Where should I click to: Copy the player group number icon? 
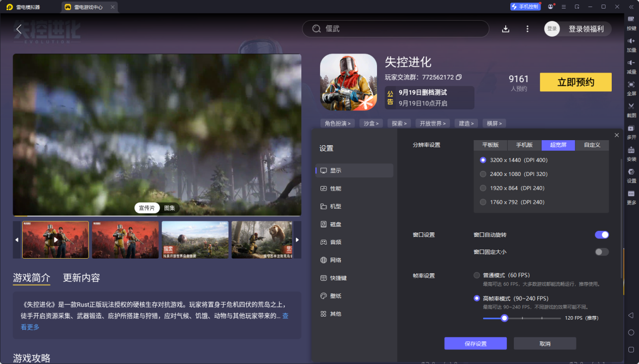tap(459, 77)
